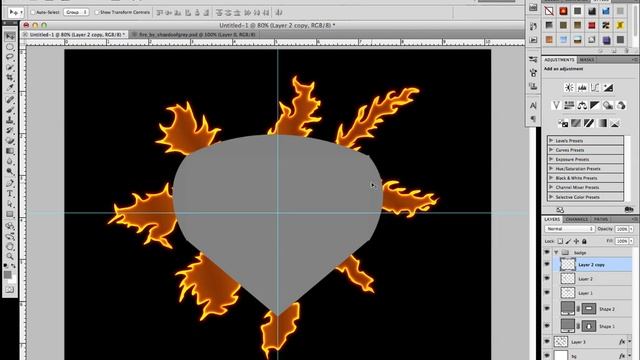
Task: Select the Path Selection arrow tool
Action: pyautogui.click(x=10, y=204)
